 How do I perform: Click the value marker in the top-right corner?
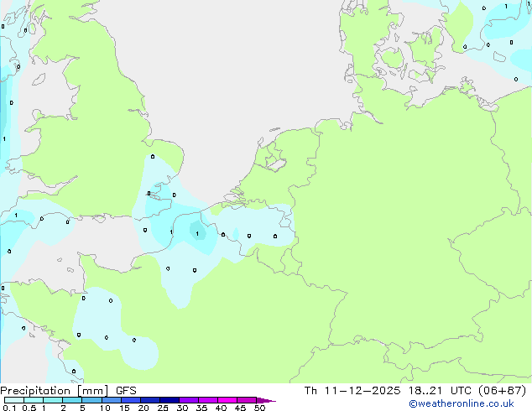[529, 5]
